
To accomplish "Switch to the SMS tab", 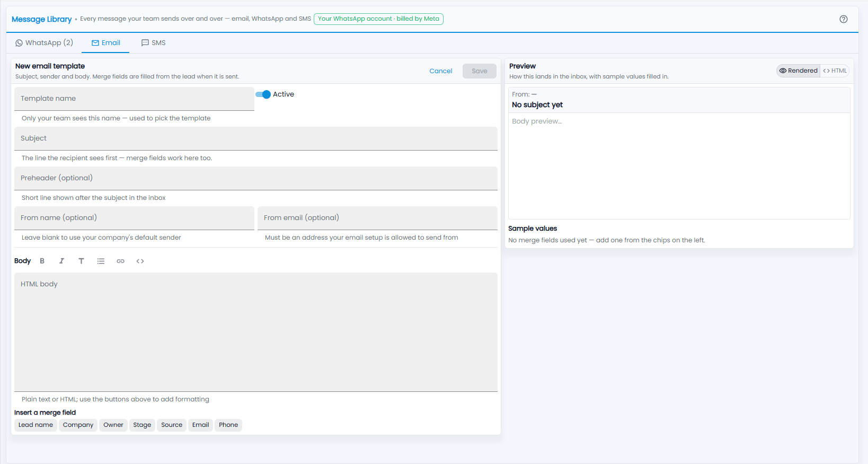I will click(x=153, y=43).
